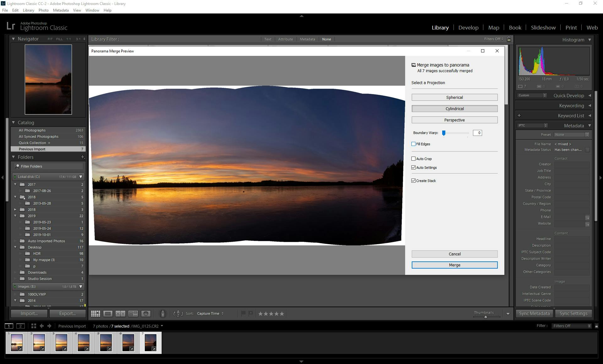
Task: Hide the filmstrip with bottom arrow
Action: (x=301, y=361)
